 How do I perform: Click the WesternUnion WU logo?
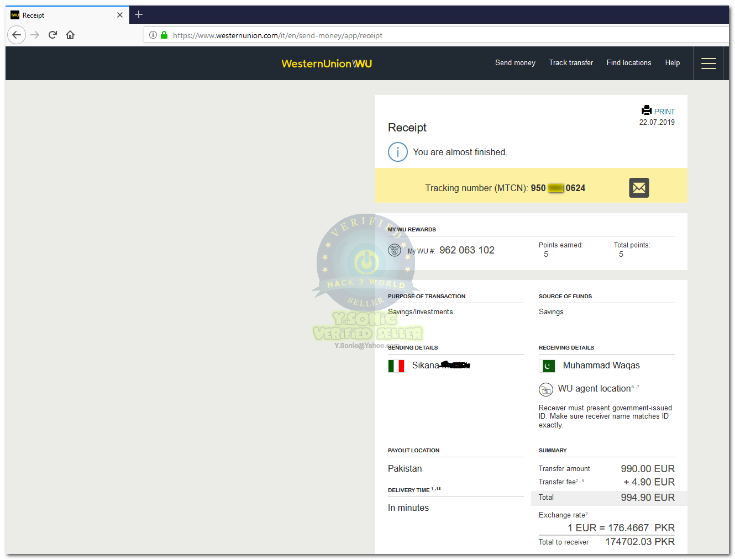[327, 64]
